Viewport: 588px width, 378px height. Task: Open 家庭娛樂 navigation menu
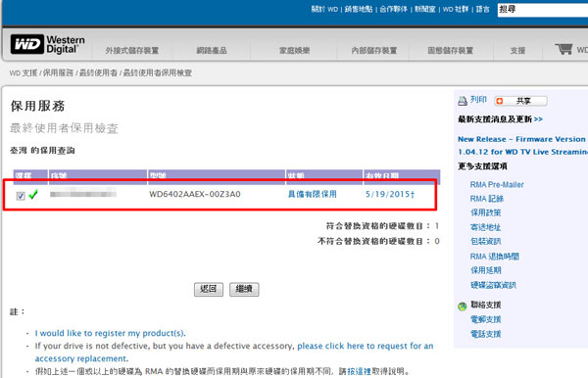tap(294, 50)
